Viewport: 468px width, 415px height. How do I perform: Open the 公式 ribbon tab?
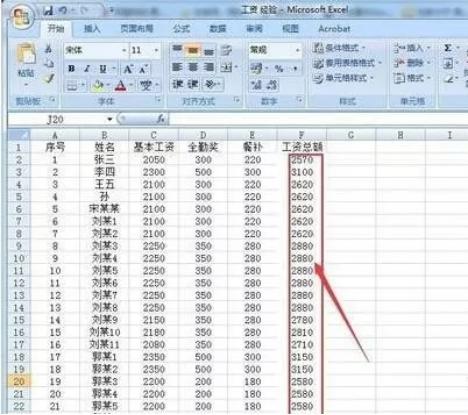click(181, 29)
